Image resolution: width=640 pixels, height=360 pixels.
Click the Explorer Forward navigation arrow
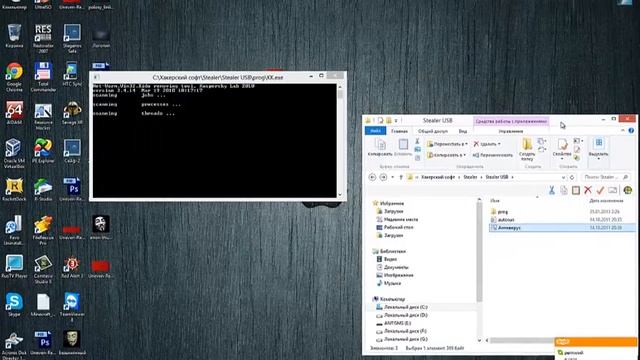pos(383,177)
